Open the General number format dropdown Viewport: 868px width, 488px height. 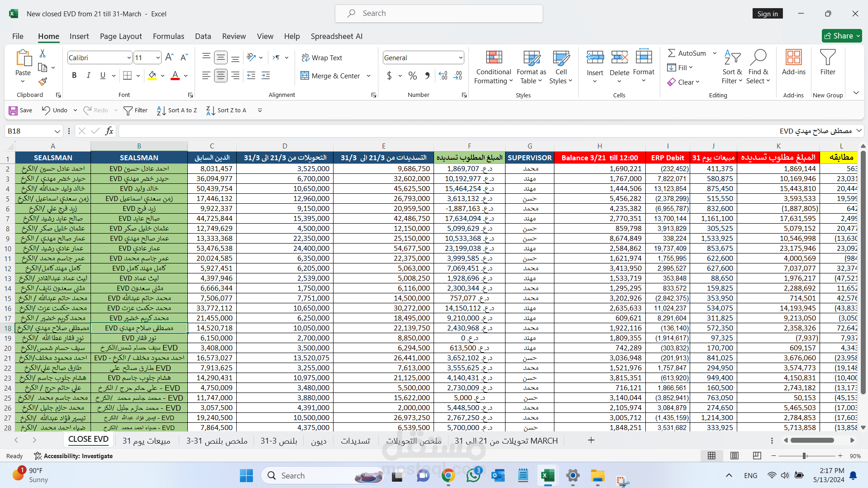[461, 57]
